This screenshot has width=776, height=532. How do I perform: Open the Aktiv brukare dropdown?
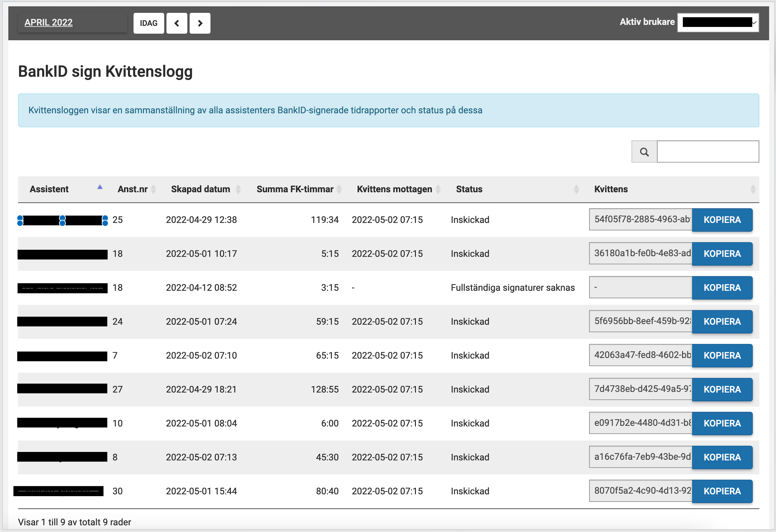718,22
